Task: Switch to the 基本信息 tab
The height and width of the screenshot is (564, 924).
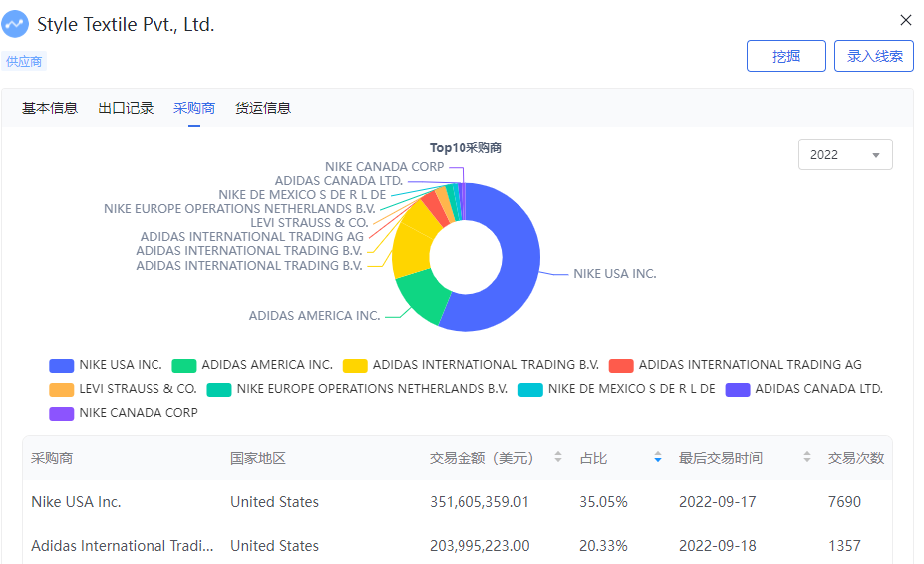Action: pyautogui.click(x=50, y=108)
